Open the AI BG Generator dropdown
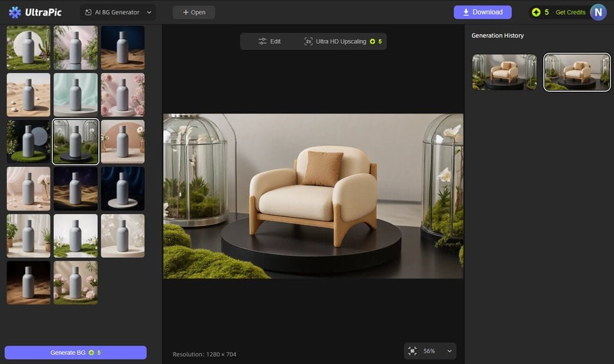This screenshot has width=614, height=364. coord(118,11)
